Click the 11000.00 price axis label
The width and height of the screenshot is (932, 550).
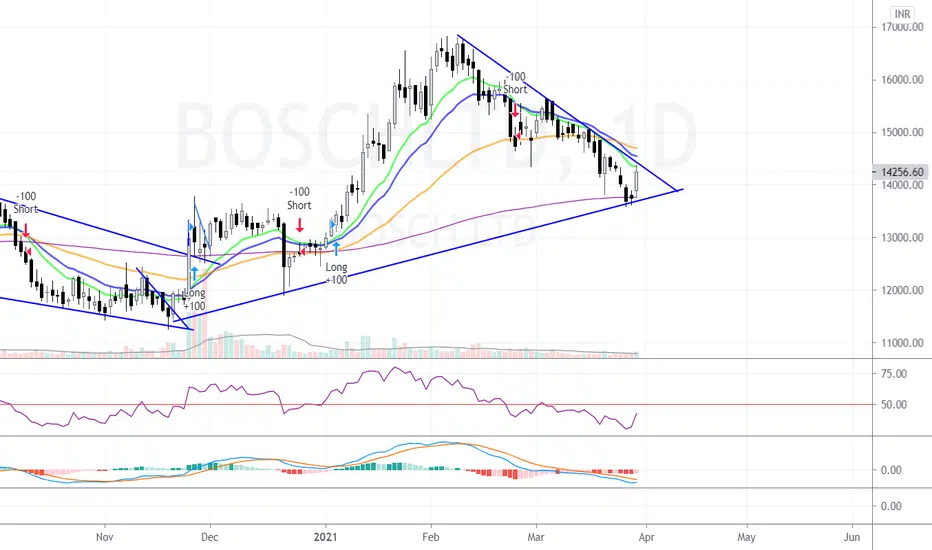point(902,342)
